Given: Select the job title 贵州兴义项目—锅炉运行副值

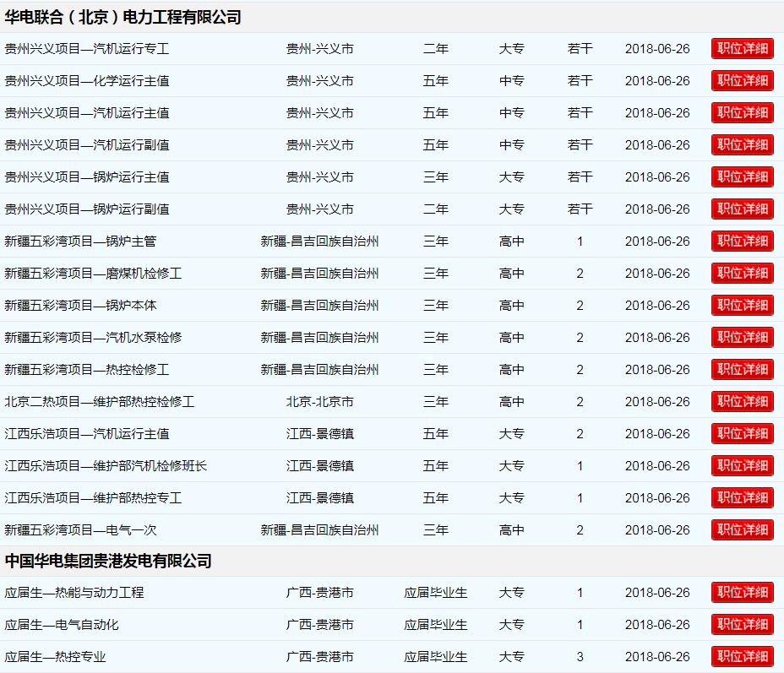Looking at the screenshot, I should (x=87, y=209).
